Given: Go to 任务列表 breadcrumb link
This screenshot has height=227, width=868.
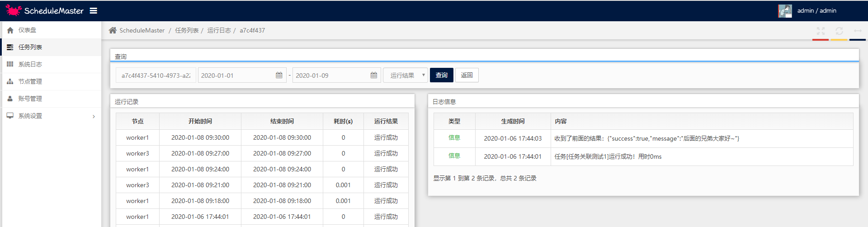Looking at the screenshot, I should coord(187,30).
